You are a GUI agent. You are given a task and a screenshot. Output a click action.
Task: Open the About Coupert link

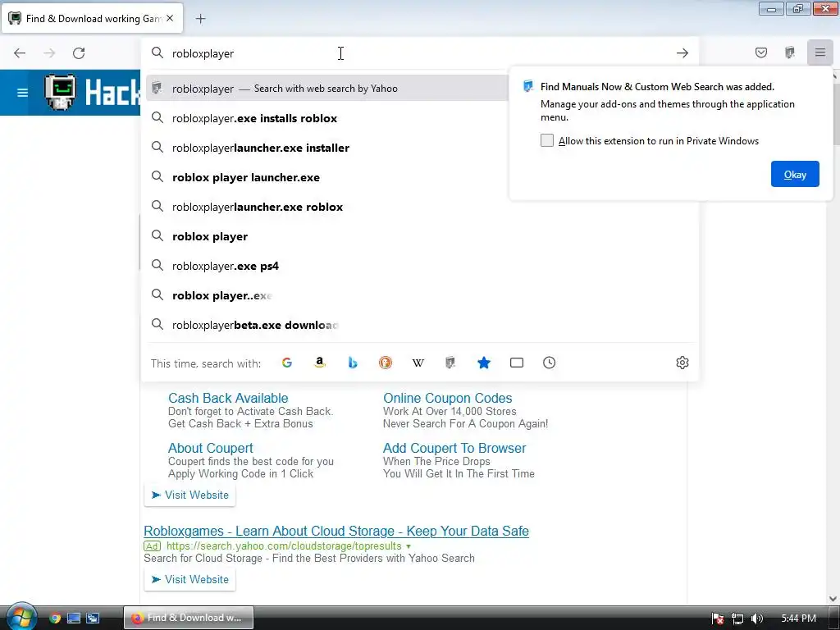point(211,448)
